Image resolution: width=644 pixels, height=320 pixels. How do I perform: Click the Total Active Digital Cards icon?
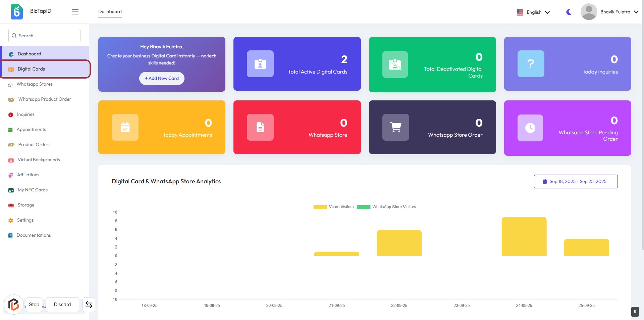pyautogui.click(x=260, y=64)
